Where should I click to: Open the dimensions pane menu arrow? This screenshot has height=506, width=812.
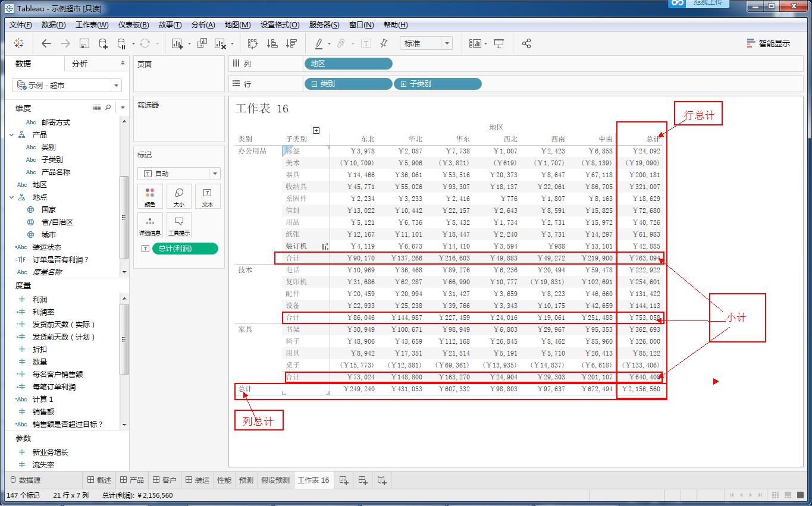tap(123, 108)
